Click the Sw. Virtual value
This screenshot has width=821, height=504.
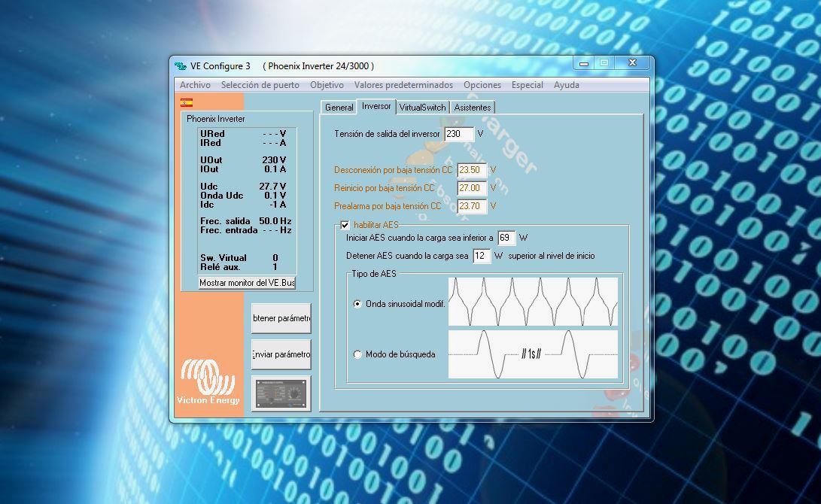click(x=275, y=258)
